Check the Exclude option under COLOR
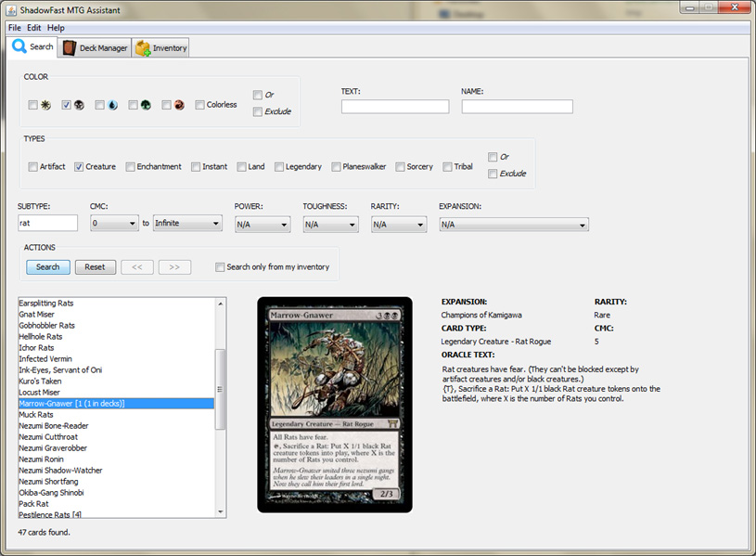This screenshot has width=756, height=556. tap(258, 111)
